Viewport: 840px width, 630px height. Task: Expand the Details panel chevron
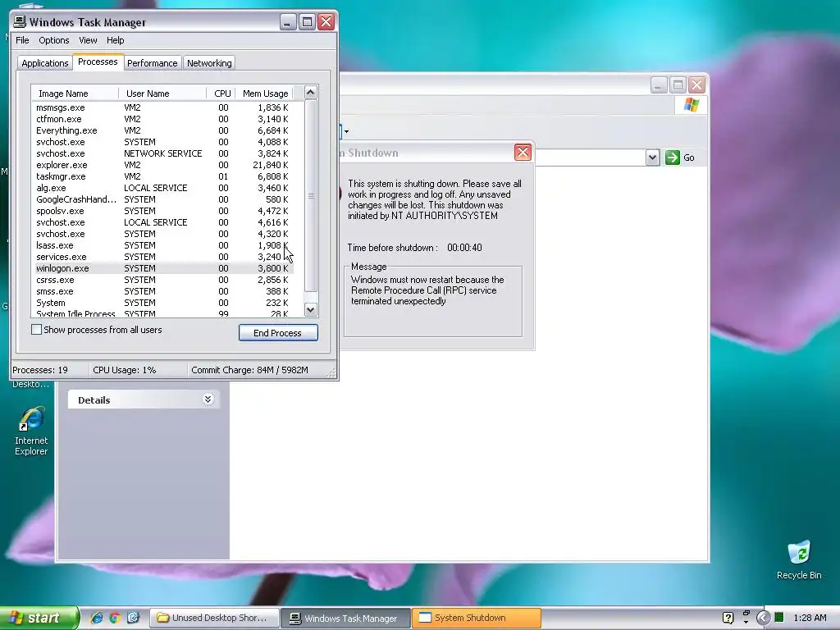[208, 399]
